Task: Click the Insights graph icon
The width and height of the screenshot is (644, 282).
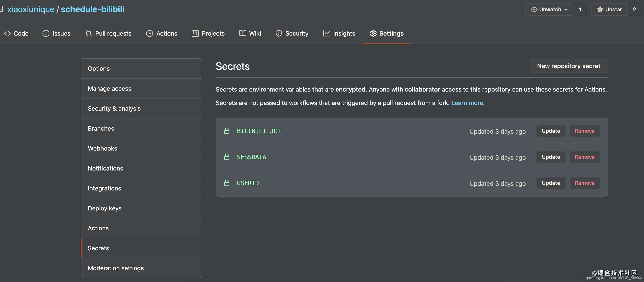Action: [326, 33]
